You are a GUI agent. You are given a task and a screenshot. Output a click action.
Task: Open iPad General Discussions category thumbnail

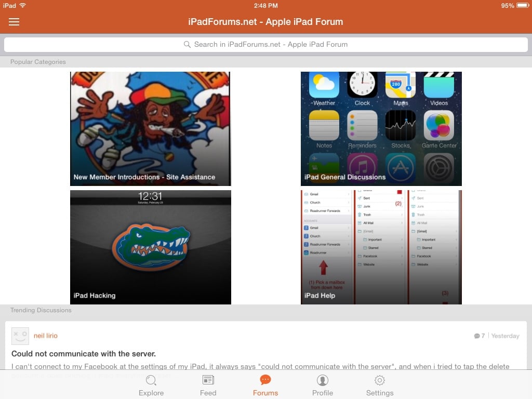coord(381,129)
